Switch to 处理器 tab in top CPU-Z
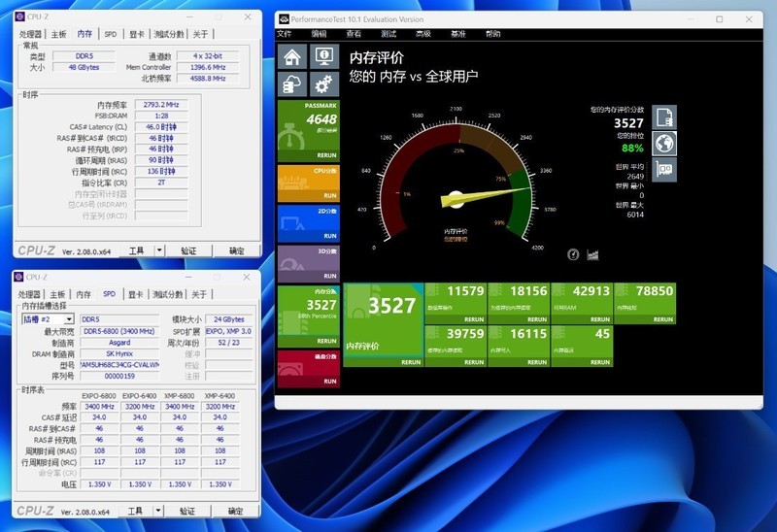Screen dimensions: 777x532 pyautogui.click(x=31, y=34)
